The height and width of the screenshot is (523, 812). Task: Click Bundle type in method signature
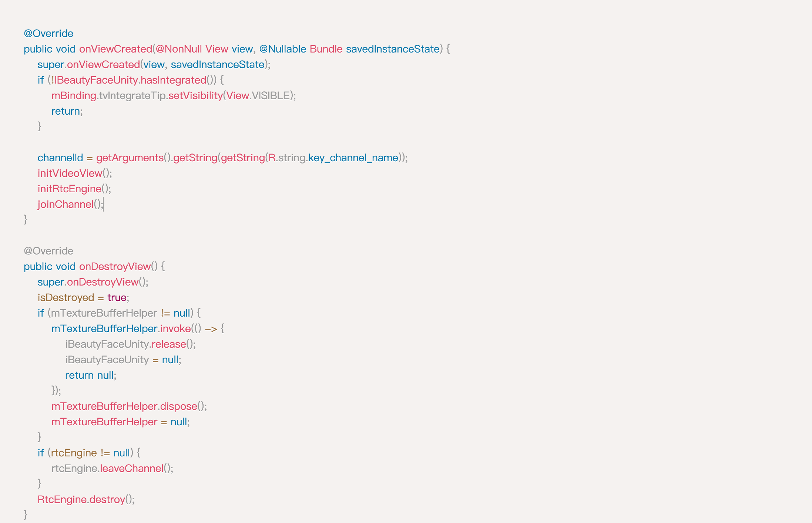coord(326,49)
